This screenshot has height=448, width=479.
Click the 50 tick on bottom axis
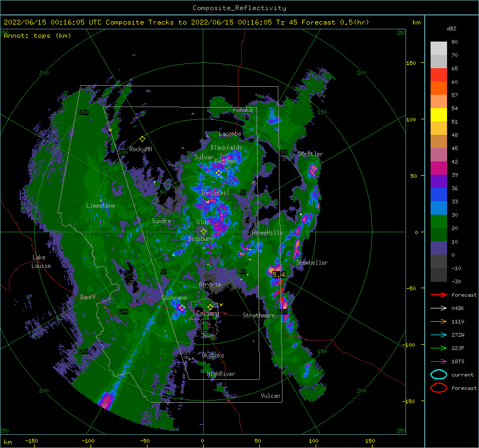click(258, 441)
